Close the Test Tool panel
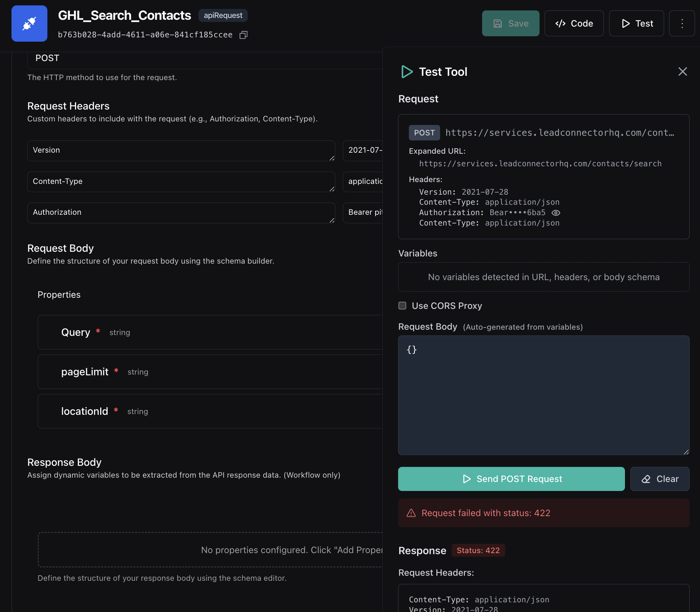The height and width of the screenshot is (612, 700). point(682,71)
